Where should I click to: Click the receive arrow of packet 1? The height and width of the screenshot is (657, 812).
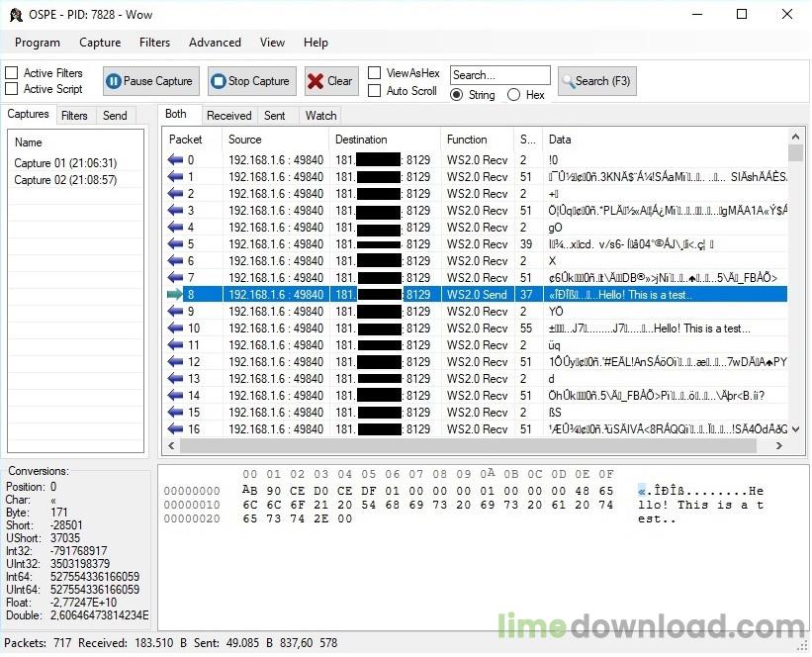(175, 177)
